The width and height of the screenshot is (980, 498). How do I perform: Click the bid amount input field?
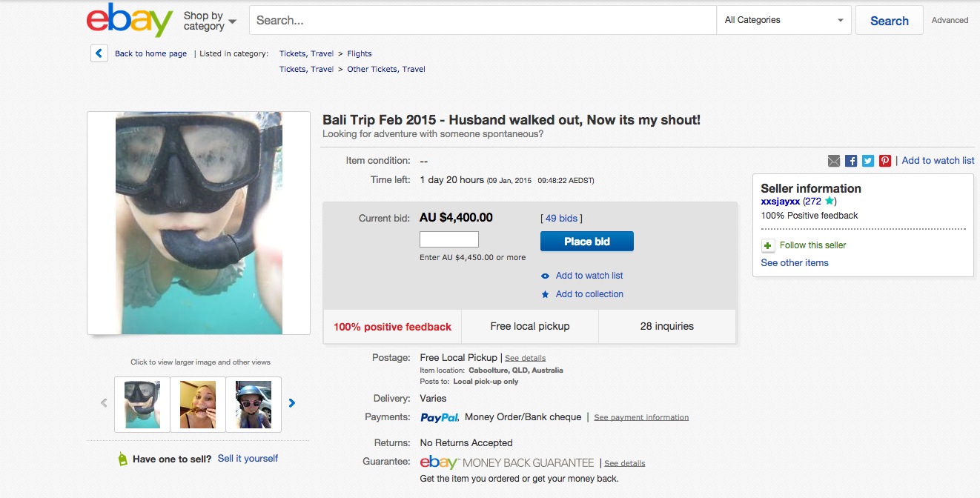[x=448, y=239]
